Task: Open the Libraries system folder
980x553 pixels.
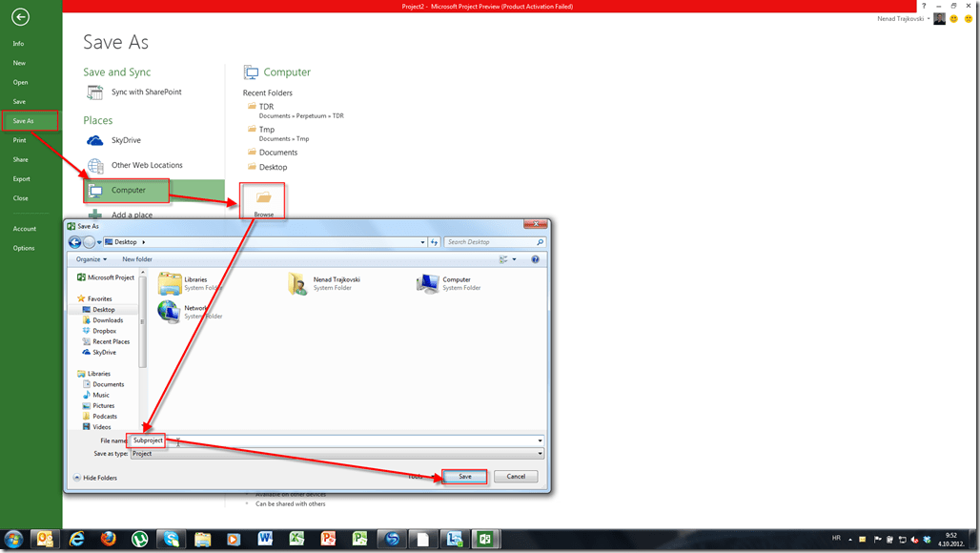Action: 172,283
